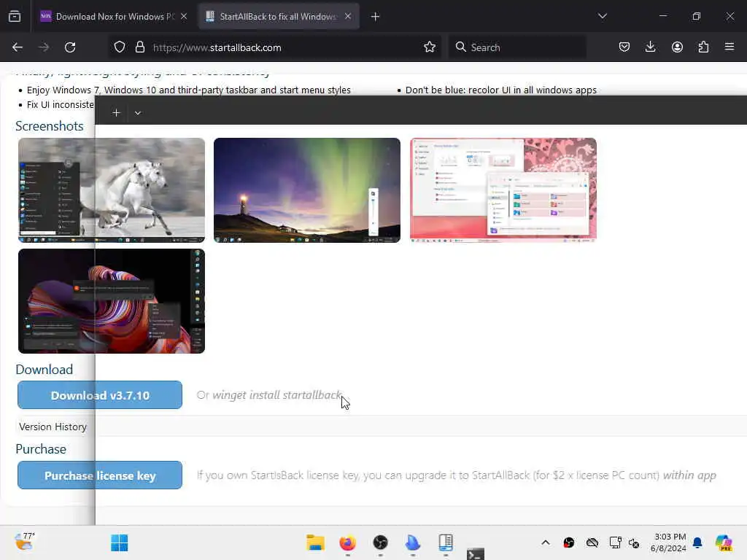
Task: Open the Downloads panel
Action: pyautogui.click(x=650, y=47)
